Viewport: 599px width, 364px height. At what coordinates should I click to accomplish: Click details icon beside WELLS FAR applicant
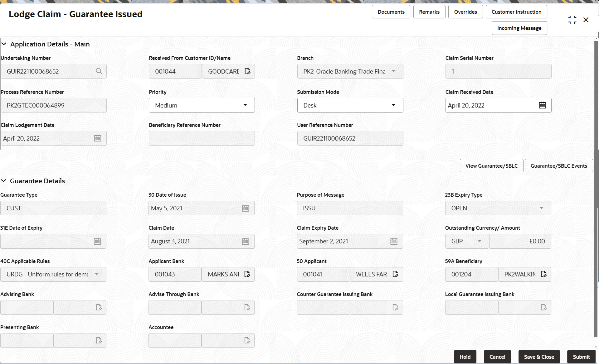[x=395, y=274]
